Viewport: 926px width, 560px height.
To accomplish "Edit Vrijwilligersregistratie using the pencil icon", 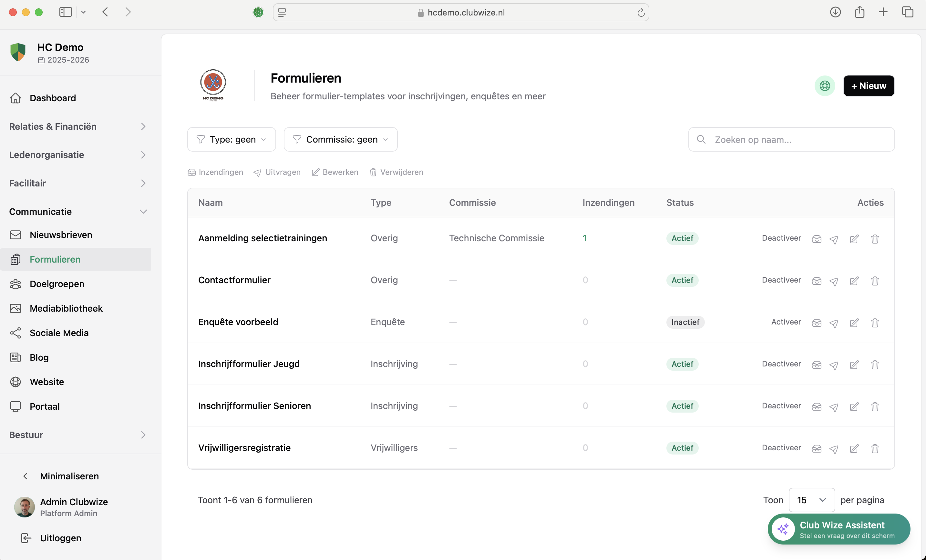I will (854, 448).
